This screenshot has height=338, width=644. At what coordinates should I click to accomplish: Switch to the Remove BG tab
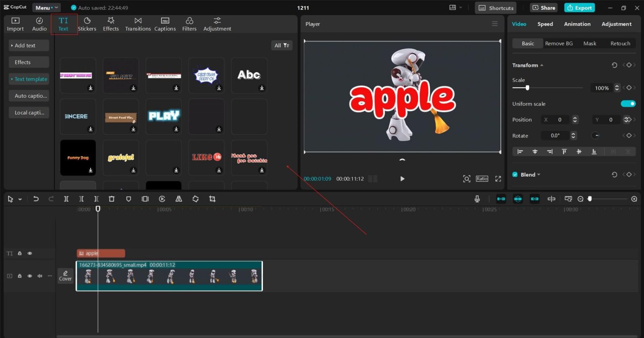pos(559,43)
